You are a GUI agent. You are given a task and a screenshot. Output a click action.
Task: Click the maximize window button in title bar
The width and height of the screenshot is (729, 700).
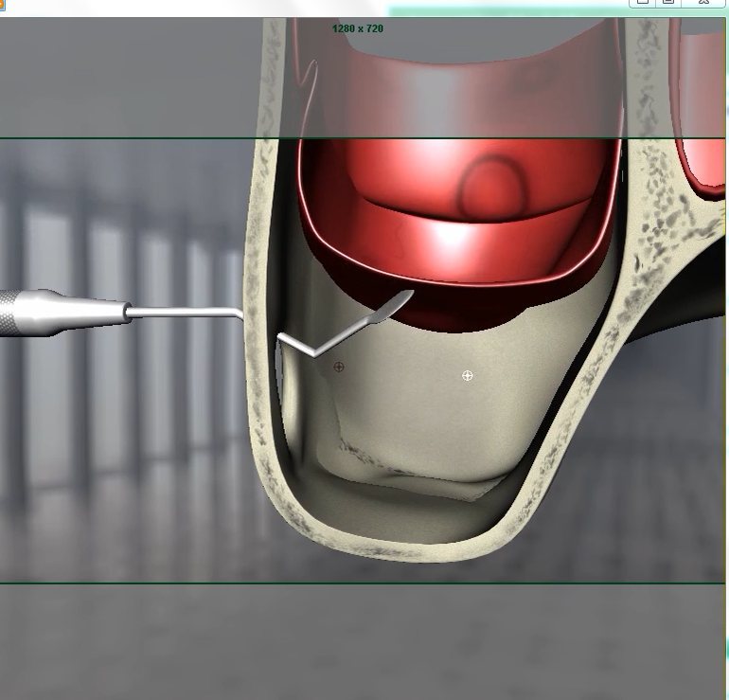pos(668,3)
